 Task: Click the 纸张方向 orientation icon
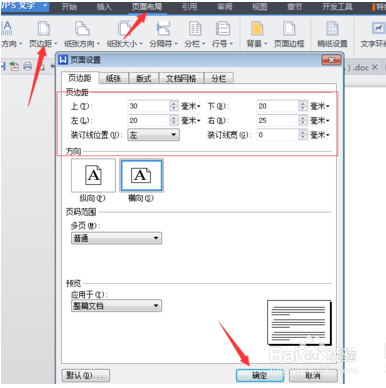82,29
